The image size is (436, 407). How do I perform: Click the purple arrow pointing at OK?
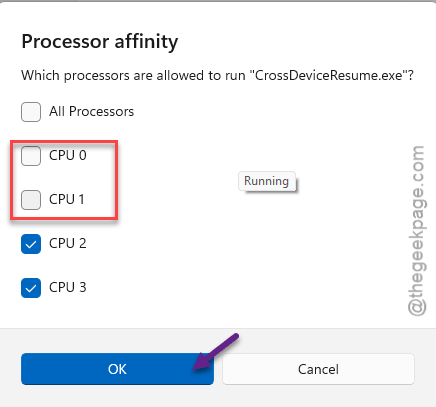pyautogui.click(x=216, y=352)
